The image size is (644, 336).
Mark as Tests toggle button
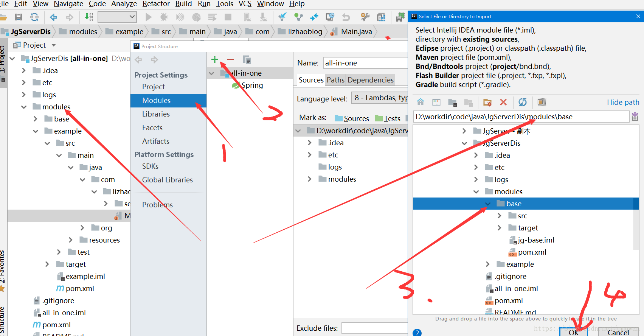(388, 118)
